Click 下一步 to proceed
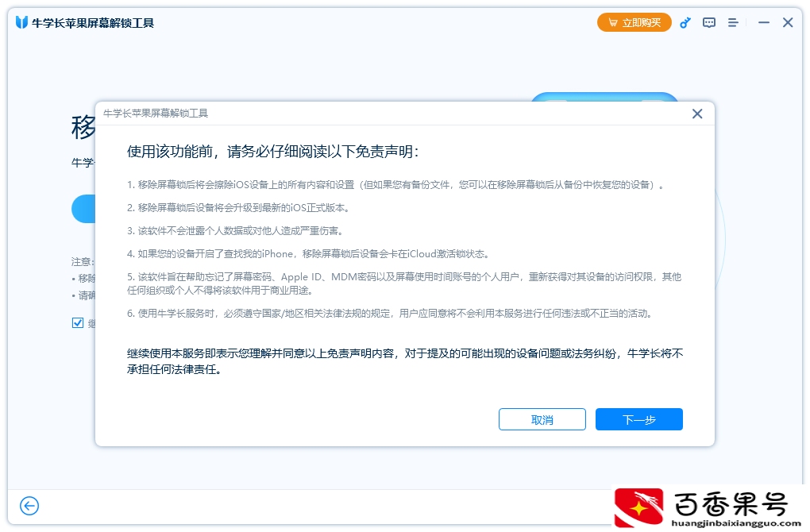This screenshot has width=810, height=532. [x=639, y=419]
